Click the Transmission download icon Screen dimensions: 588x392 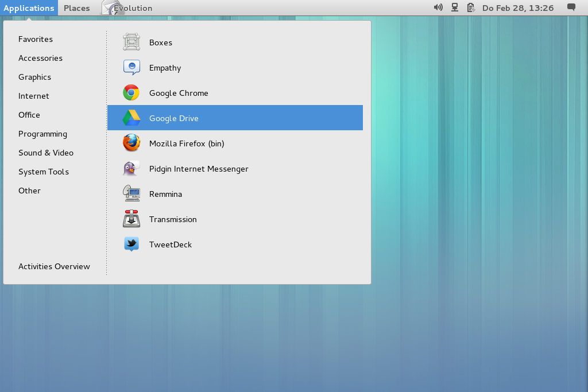point(131,219)
